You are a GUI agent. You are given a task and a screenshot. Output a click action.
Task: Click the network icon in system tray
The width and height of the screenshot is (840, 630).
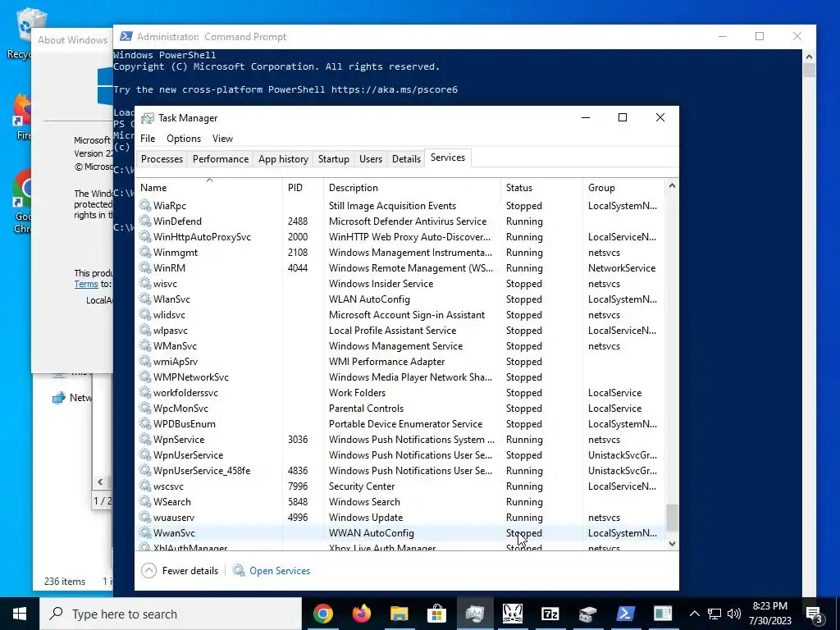[714, 614]
